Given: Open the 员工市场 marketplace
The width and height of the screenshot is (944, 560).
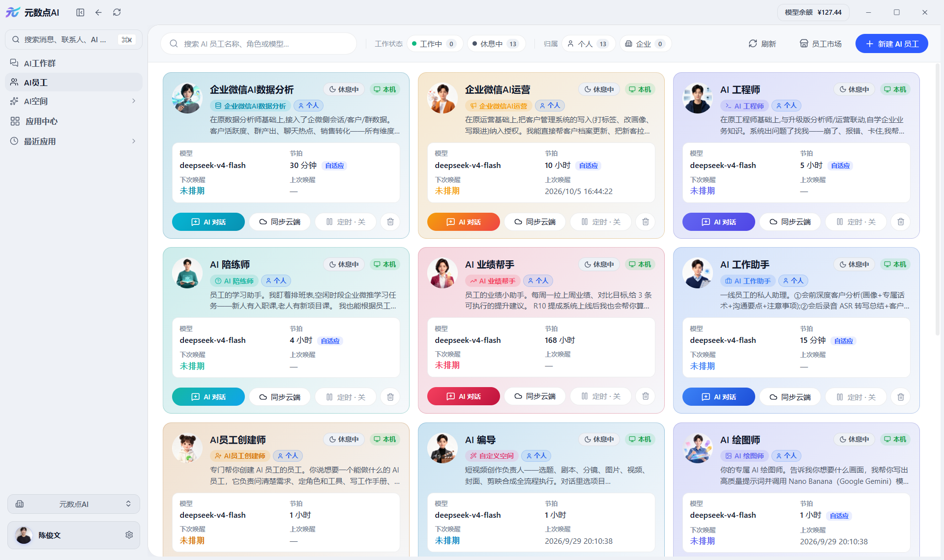Looking at the screenshot, I should pyautogui.click(x=821, y=44).
